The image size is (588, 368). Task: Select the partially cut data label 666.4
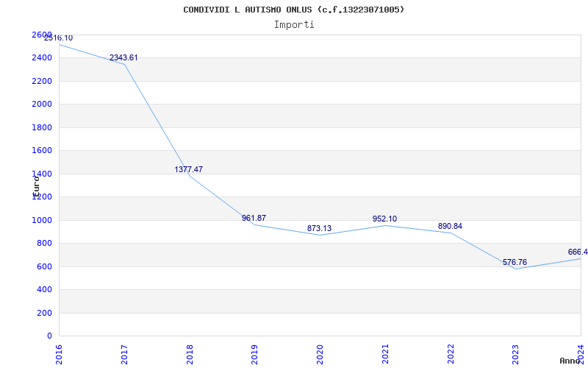point(578,252)
